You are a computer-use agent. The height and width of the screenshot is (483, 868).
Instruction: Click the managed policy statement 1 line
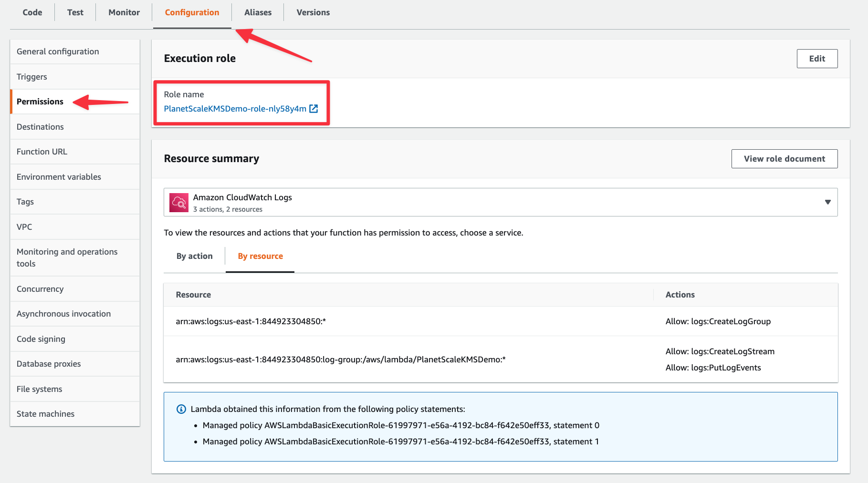coord(401,442)
